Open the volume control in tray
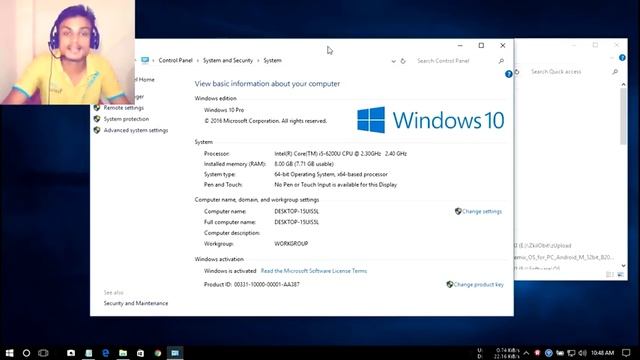640x360 pixels. 582,353
